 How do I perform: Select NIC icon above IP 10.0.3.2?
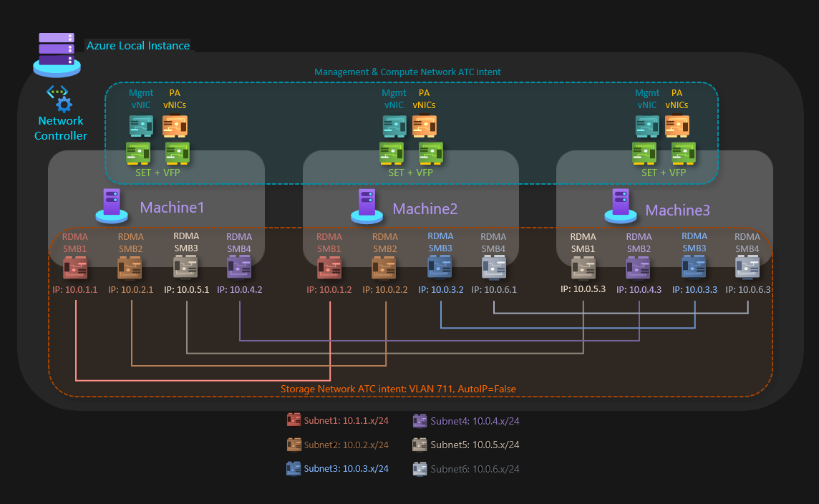click(440, 267)
